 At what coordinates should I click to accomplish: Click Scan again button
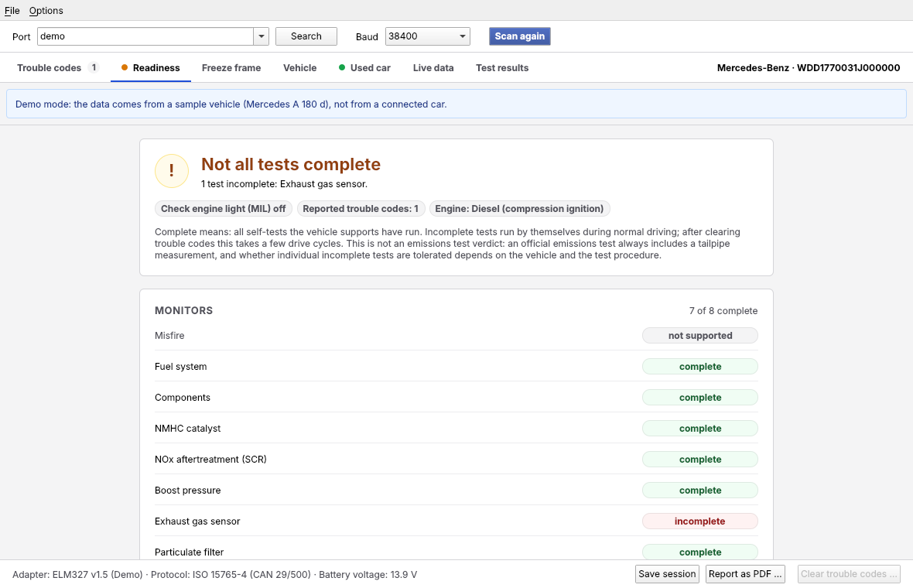(519, 36)
